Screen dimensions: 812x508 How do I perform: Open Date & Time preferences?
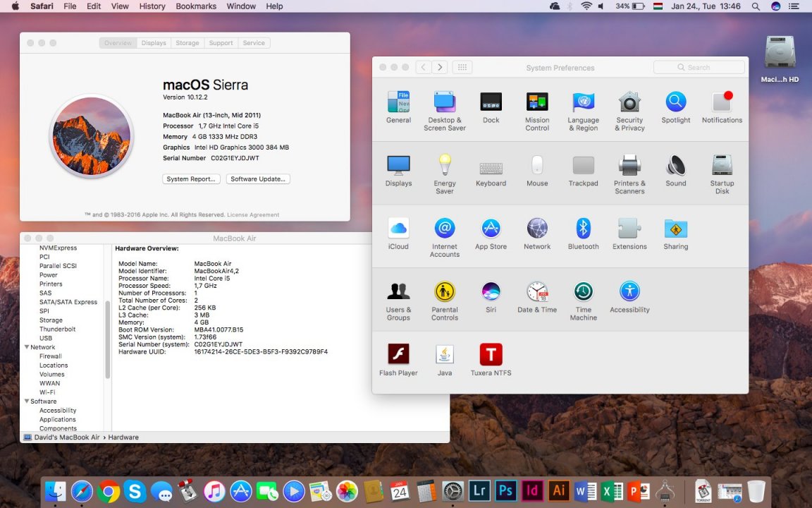click(x=537, y=298)
